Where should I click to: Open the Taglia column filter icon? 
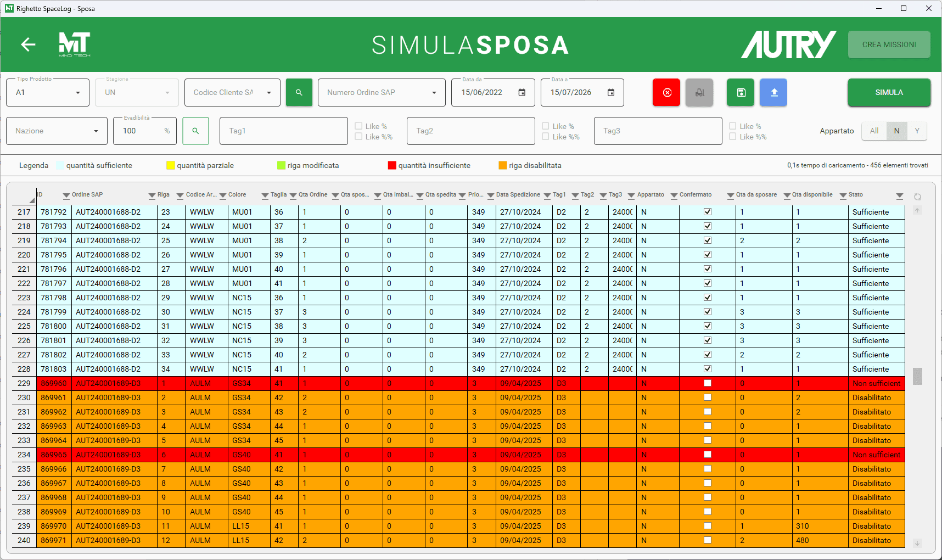point(293,195)
